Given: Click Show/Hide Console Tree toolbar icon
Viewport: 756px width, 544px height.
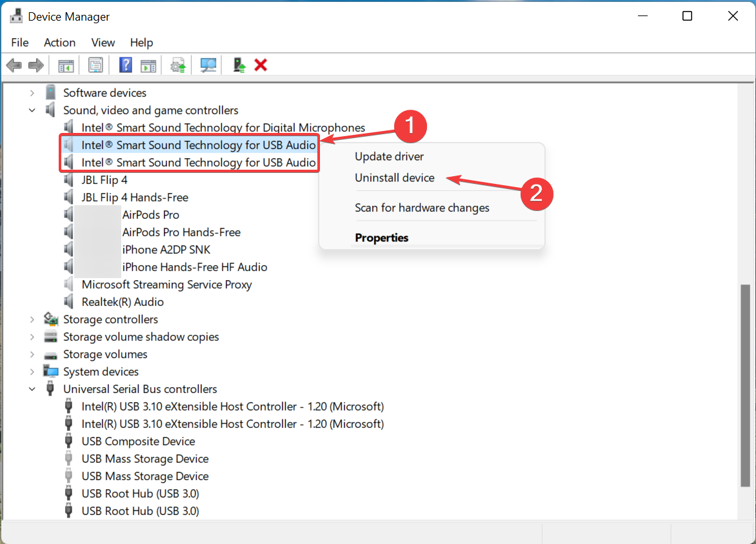Looking at the screenshot, I should (x=66, y=65).
